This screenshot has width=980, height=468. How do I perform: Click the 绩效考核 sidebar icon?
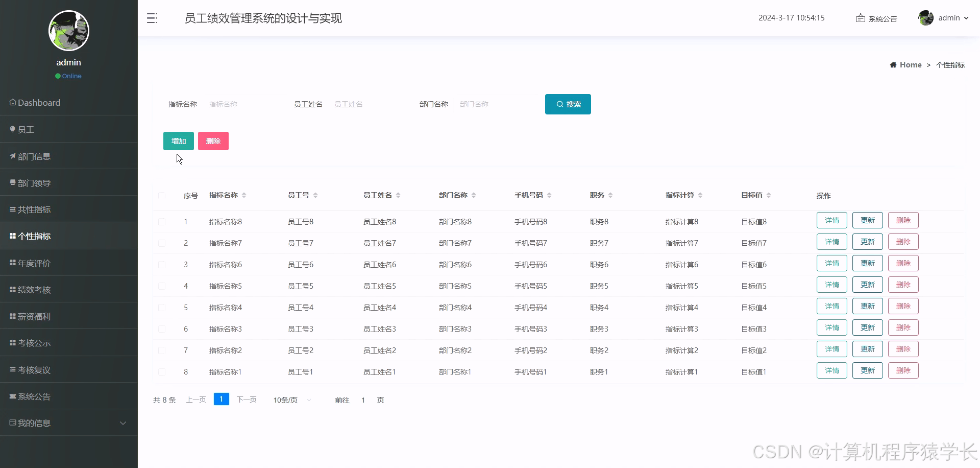[x=13, y=289]
